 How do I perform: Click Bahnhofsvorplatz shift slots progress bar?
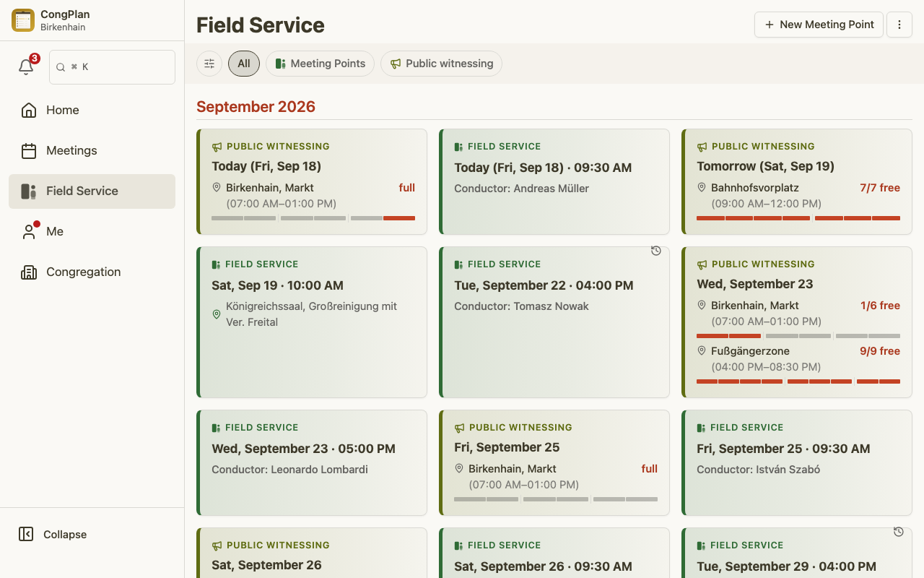(798, 217)
